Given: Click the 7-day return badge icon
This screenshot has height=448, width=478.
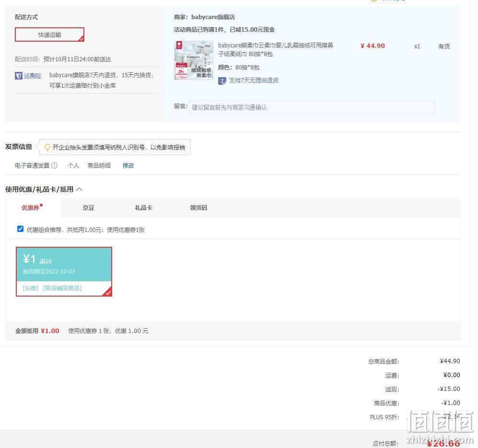Looking at the screenshot, I should [x=222, y=81].
